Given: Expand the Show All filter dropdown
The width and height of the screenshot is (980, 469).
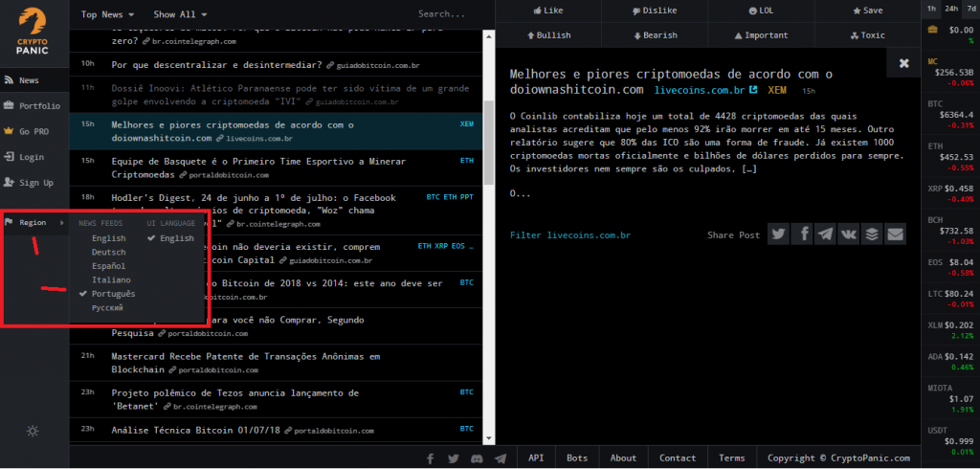Looking at the screenshot, I should pyautogui.click(x=180, y=14).
